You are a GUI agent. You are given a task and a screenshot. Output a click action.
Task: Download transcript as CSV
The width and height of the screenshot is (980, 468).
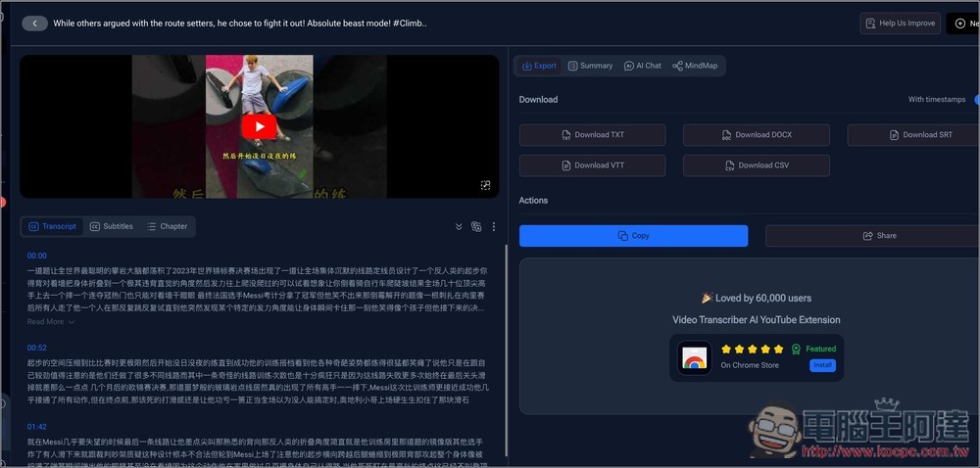click(757, 165)
